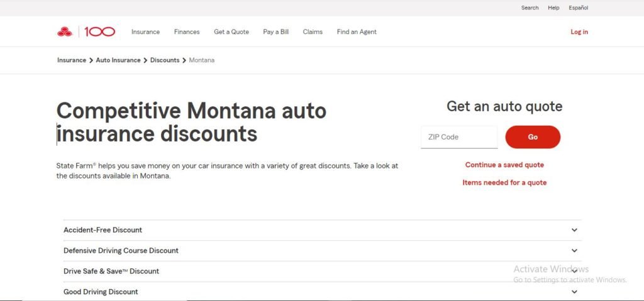This screenshot has height=301, width=644.
Task: Expand the Drive Safe & Save Discount row
Action: pos(322,271)
